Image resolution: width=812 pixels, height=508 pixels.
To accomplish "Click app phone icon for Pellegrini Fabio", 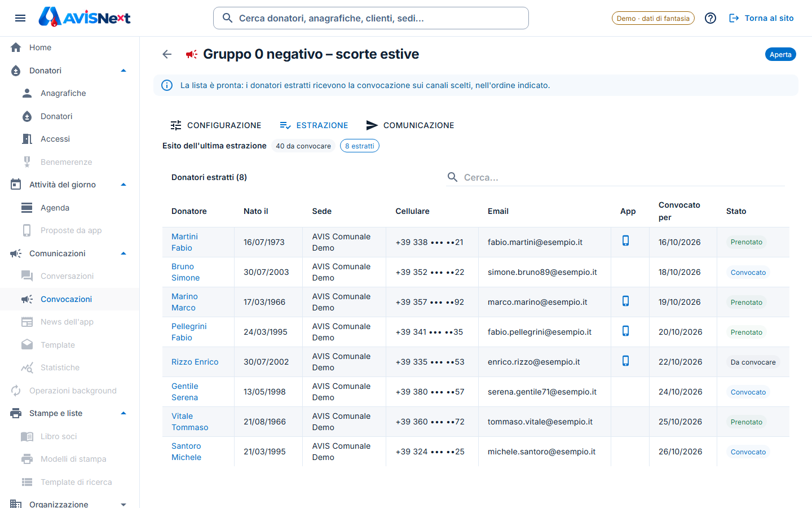I will 625,331.
